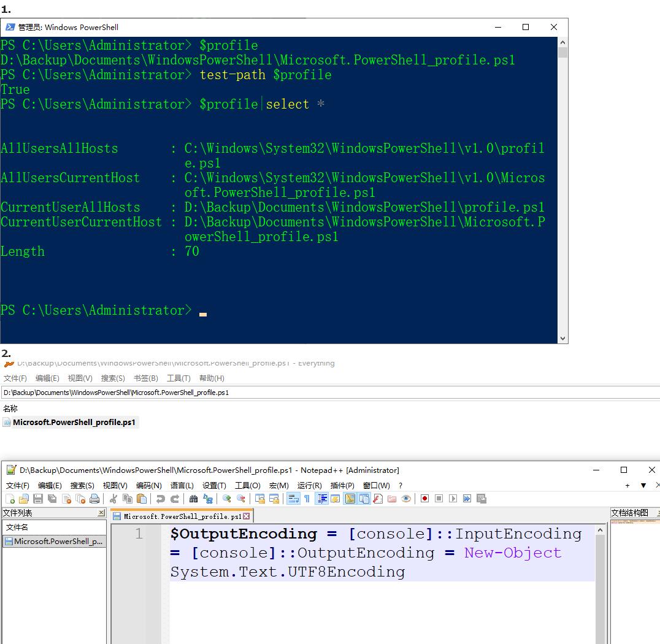The width and height of the screenshot is (660, 644).
Task: Click the Zoom in magnifier icon
Action: [x=227, y=499]
